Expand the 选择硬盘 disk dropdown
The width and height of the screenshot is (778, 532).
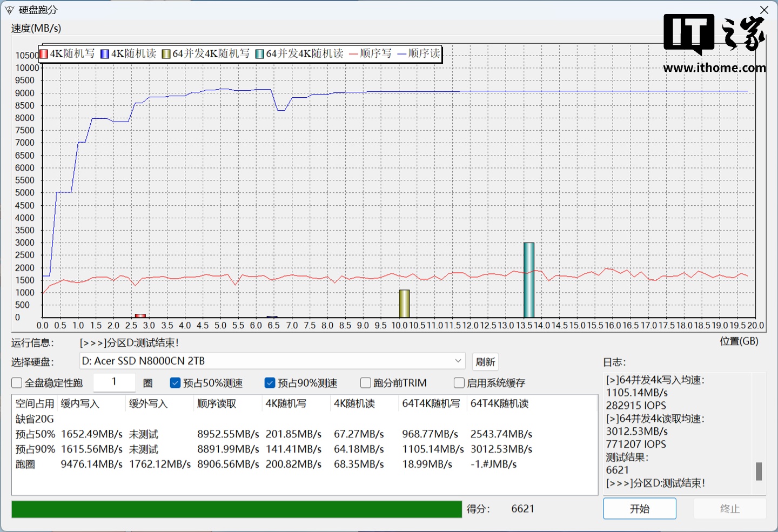(x=458, y=361)
